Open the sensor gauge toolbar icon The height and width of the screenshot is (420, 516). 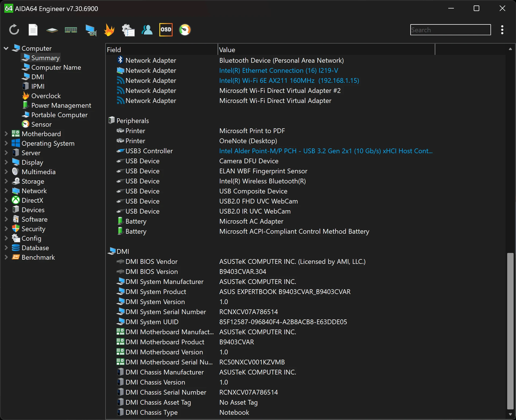(x=185, y=30)
